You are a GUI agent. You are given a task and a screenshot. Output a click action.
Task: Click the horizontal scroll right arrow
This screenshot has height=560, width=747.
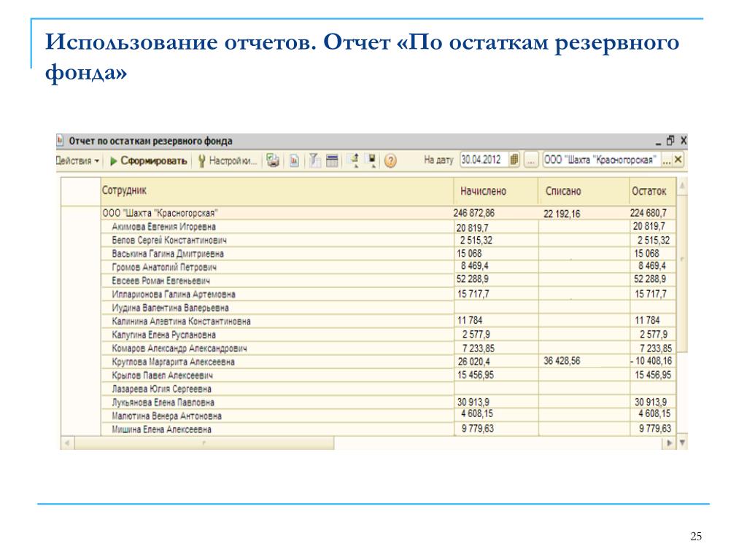(670, 443)
